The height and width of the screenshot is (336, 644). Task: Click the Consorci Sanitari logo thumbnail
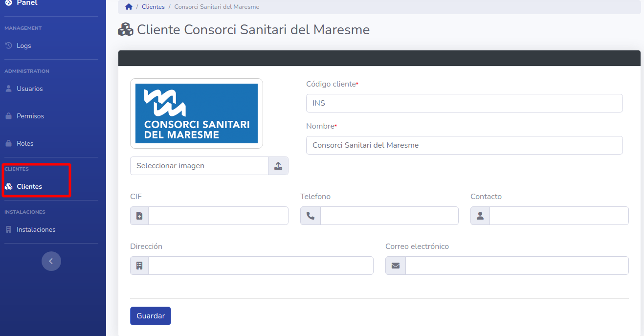[197, 113]
